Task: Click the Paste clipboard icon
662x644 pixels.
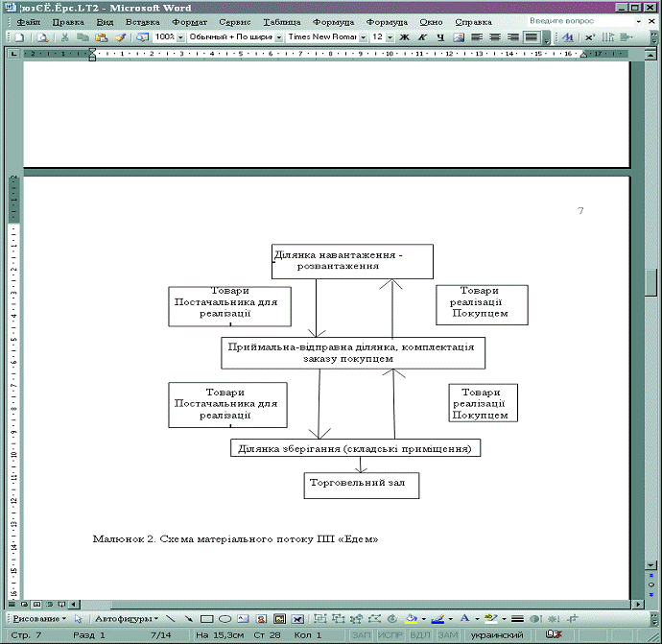Action: [x=101, y=37]
